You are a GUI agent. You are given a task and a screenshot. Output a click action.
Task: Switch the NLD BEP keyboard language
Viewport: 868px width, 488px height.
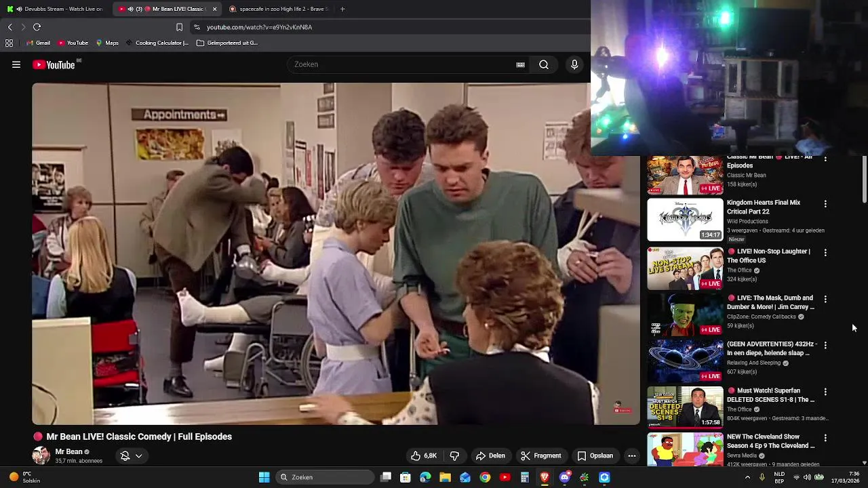779,477
